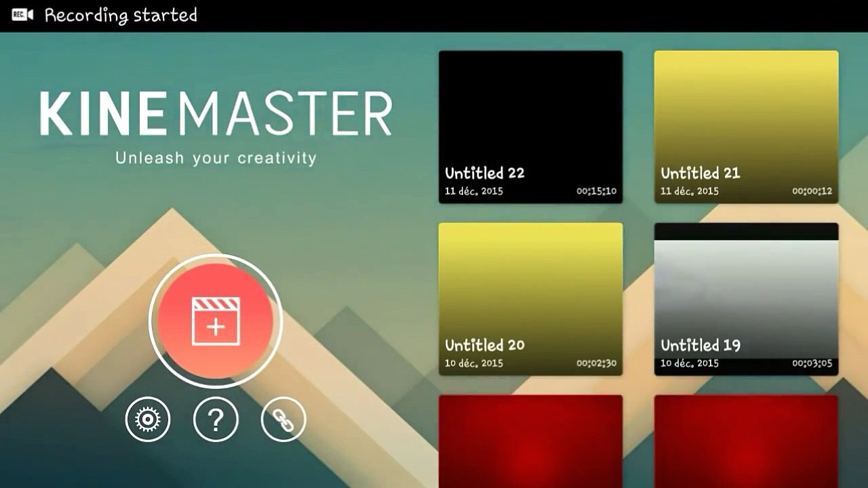Open the Untitled 22 project
This screenshot has height=488, width=868.
(530, 127)
